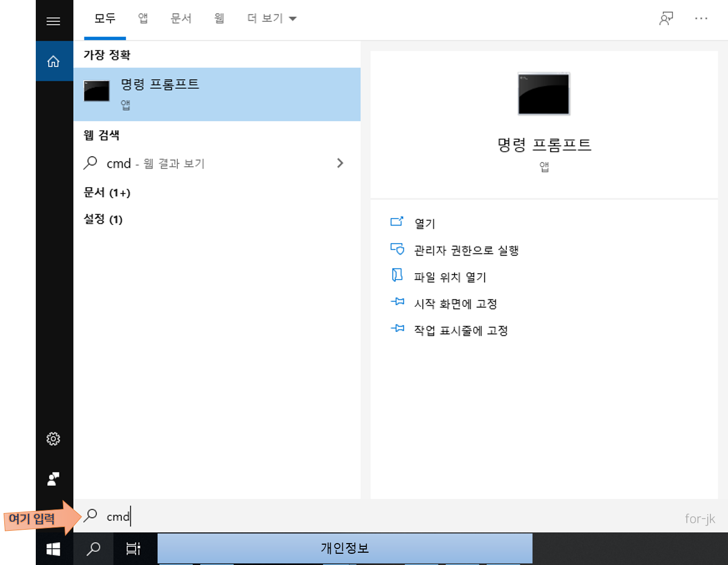The image size is (728, 565).
Task: Select the Home icon in the sidebar
Action: [53, 61]
